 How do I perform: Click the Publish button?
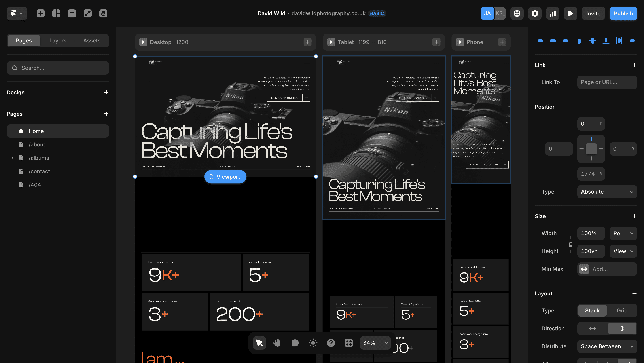point(623,13)
